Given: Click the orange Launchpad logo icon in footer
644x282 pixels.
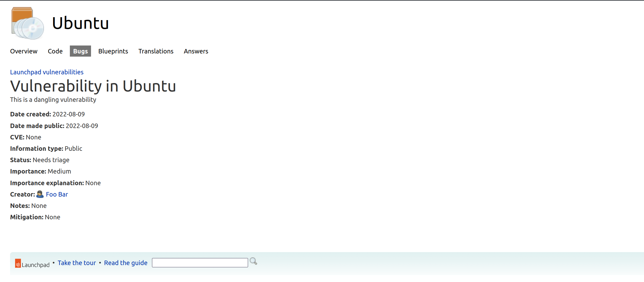Looking at the screenshot, I should tap(18, 263).
